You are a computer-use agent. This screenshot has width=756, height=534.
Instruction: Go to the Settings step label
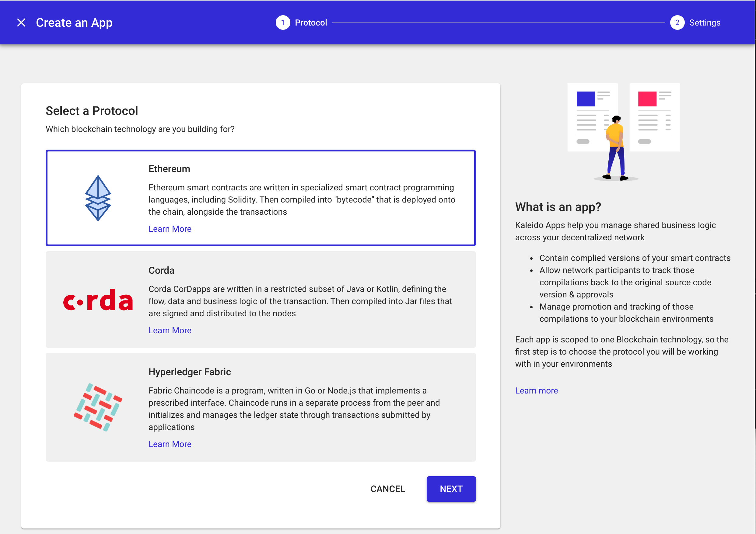coord(705,23)
